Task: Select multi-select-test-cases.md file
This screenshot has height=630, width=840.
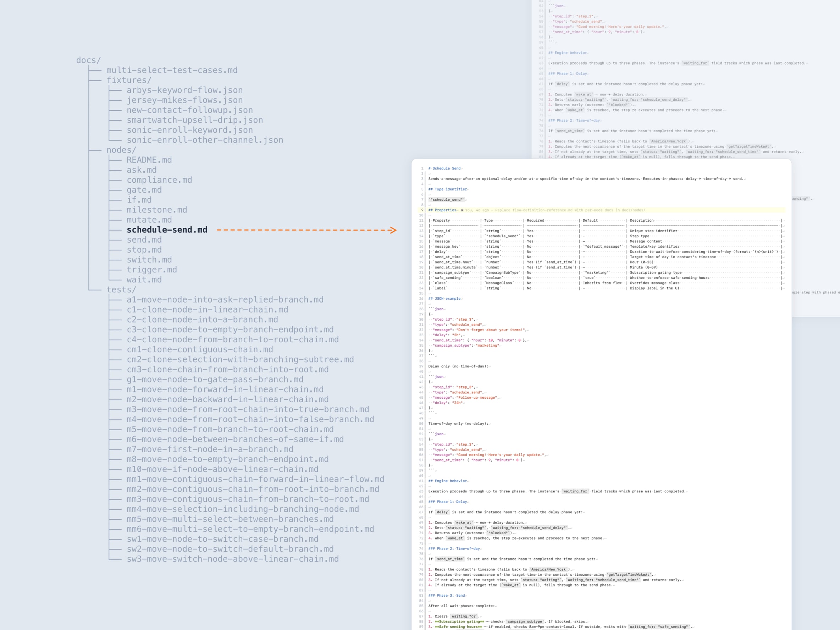Action: pos(172,70)
